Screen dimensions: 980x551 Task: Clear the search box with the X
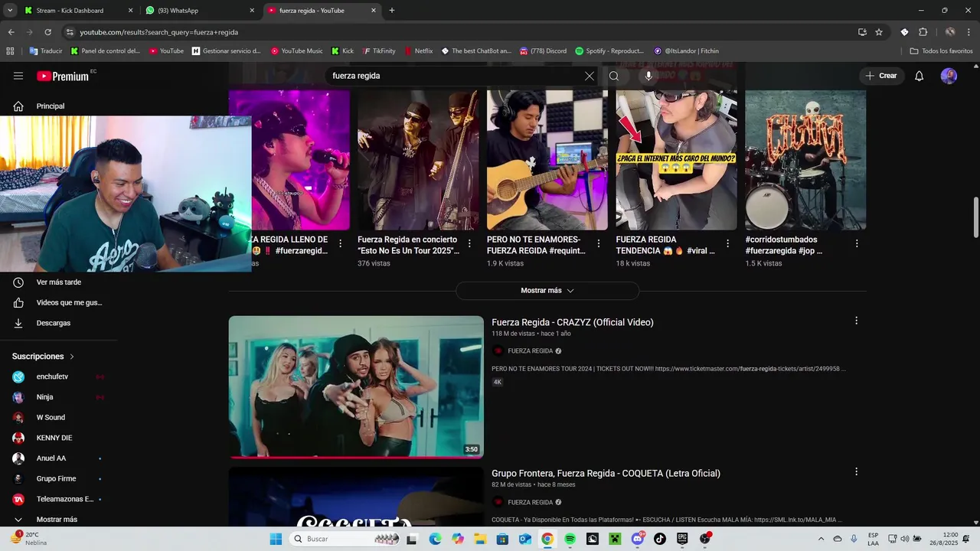[x=590, y=76]
